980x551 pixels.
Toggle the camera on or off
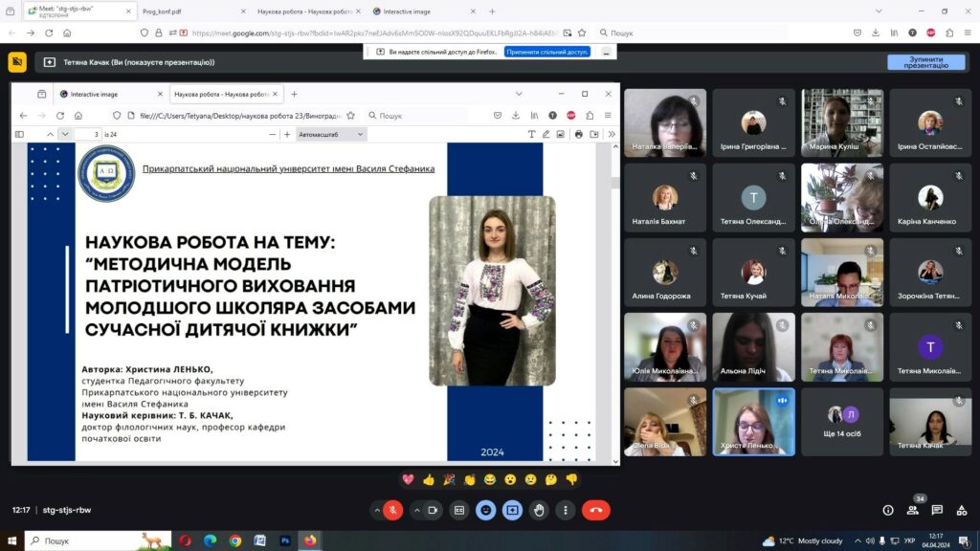click(433, 511)
